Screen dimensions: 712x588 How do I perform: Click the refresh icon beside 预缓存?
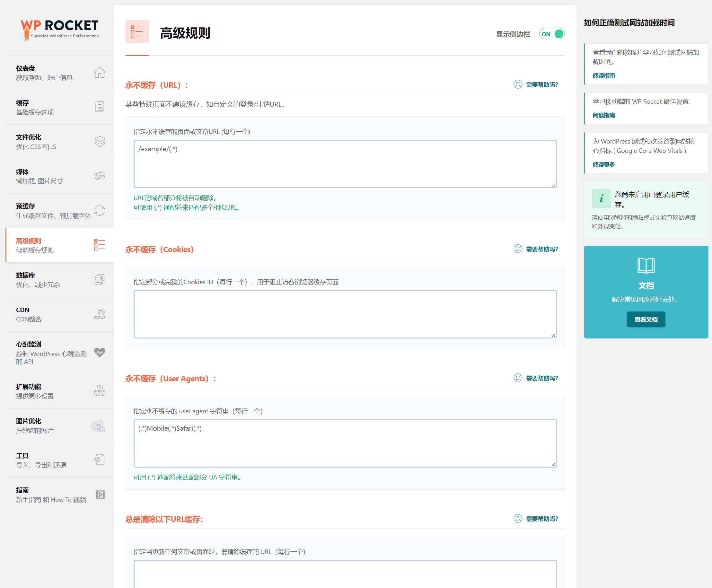pos(100,210)
